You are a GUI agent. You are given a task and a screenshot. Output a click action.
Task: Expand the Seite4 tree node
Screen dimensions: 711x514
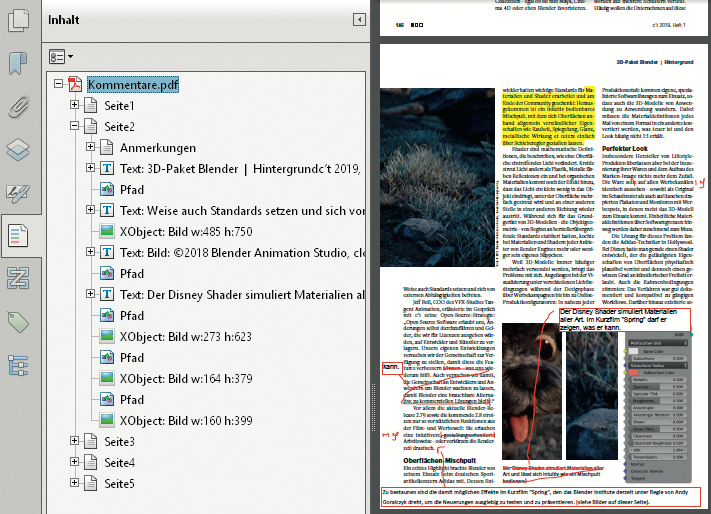(75, 462)
